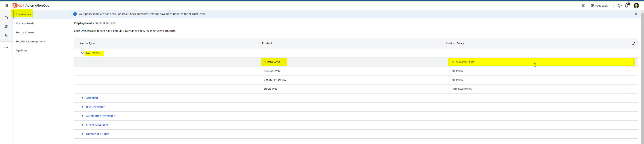Open the Studio Web policy dropdown
Viewport: 644px width, 144px height.
click(x=541, y=89)
